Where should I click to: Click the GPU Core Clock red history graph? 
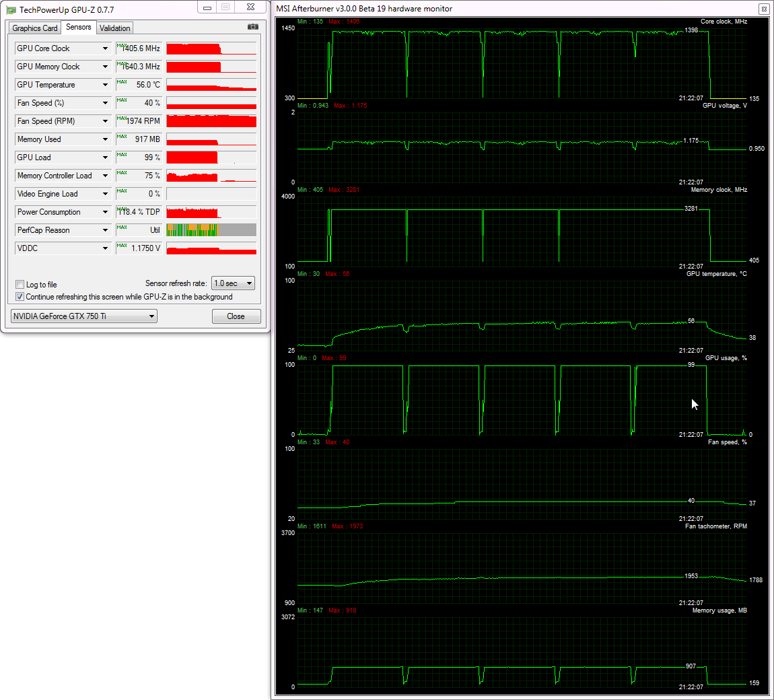pos(211,48)
